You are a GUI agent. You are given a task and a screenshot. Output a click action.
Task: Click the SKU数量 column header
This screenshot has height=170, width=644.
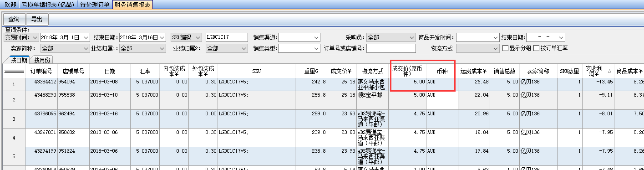pos(569,71)
